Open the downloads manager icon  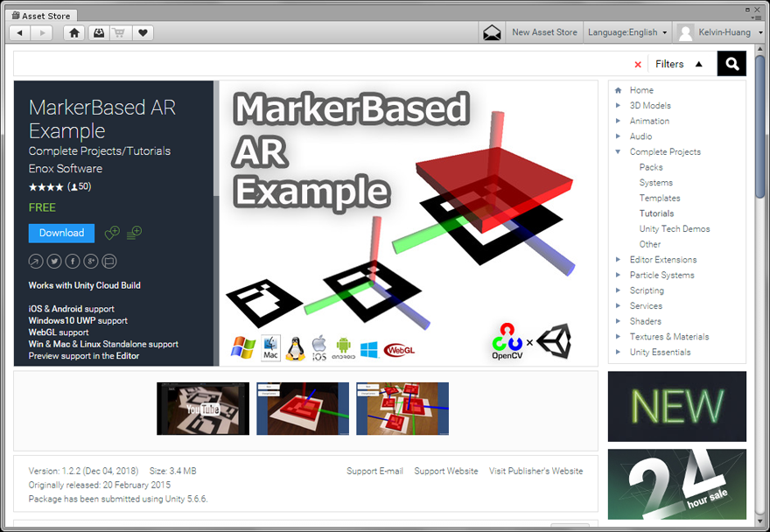(99, 33)
